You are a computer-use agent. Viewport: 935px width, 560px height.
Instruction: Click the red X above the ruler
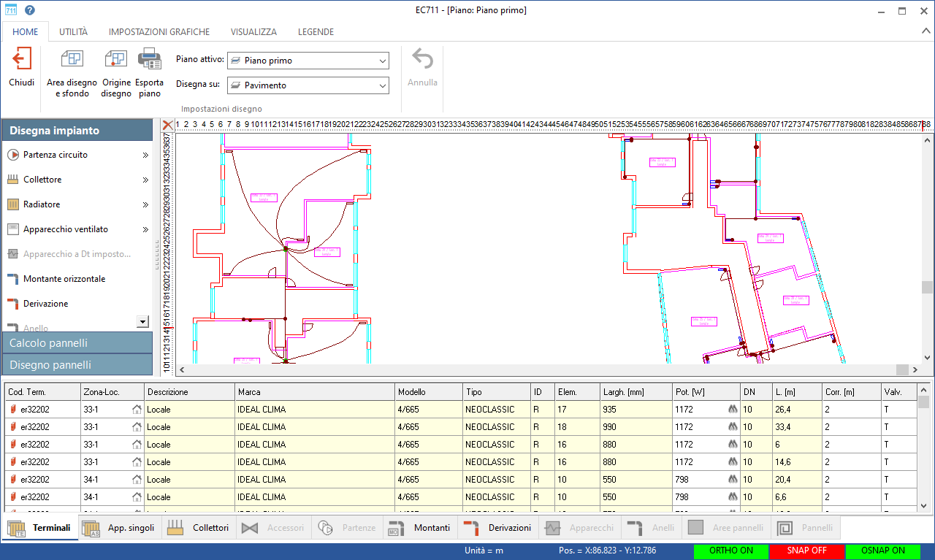click(167, 125)
